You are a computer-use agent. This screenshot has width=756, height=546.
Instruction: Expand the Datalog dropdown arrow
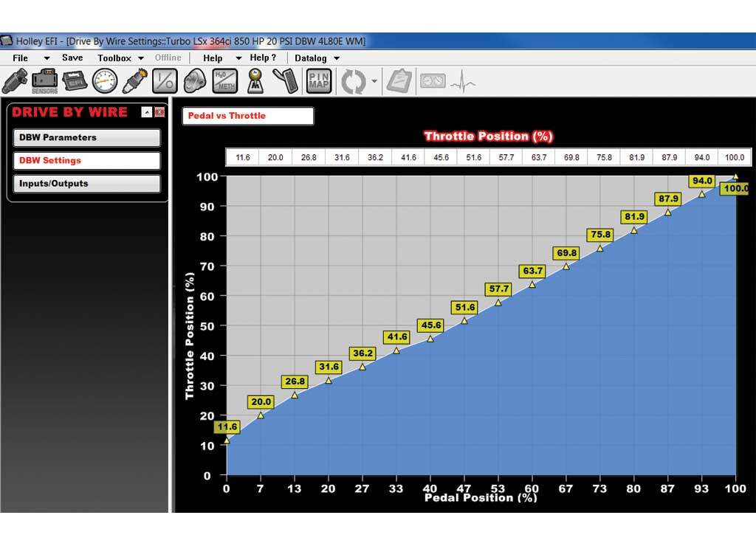click(337, 58)
